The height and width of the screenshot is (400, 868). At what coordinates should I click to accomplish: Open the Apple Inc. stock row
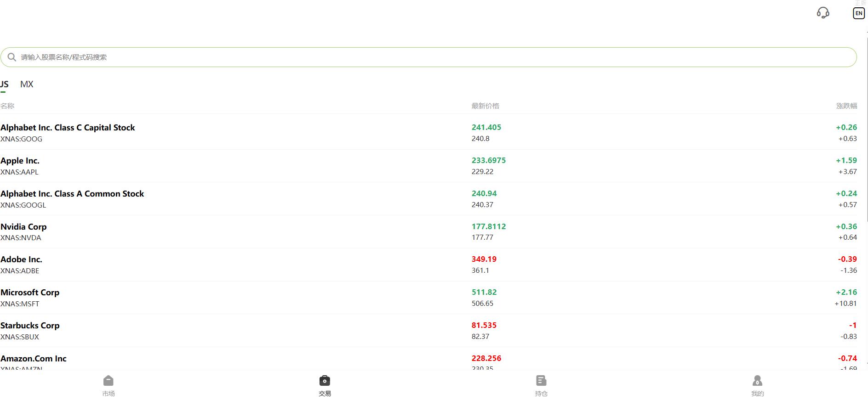coord(20,161)
